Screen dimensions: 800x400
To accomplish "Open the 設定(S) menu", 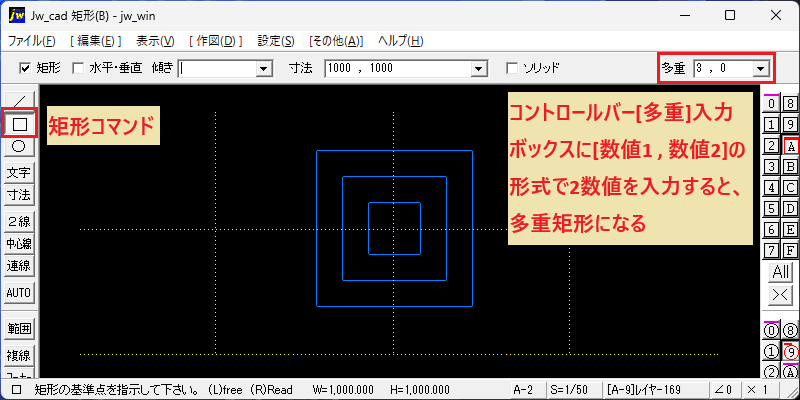I will [276, 41].
